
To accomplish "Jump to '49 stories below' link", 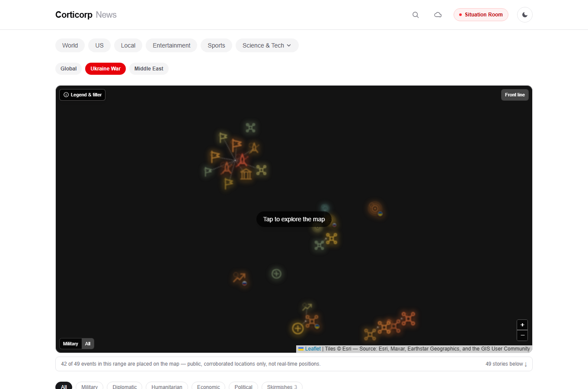I will pos(506,364).
